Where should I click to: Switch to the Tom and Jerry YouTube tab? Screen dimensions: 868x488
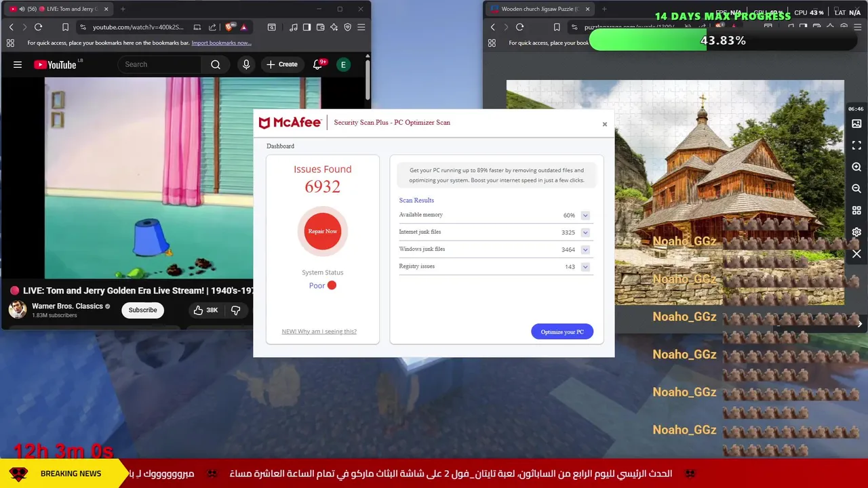coord(60,9)
